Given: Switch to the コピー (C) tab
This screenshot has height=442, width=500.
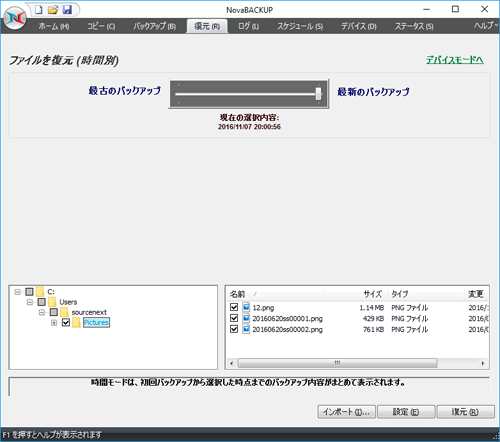Looking at the screenshot, I should point(101,26).
